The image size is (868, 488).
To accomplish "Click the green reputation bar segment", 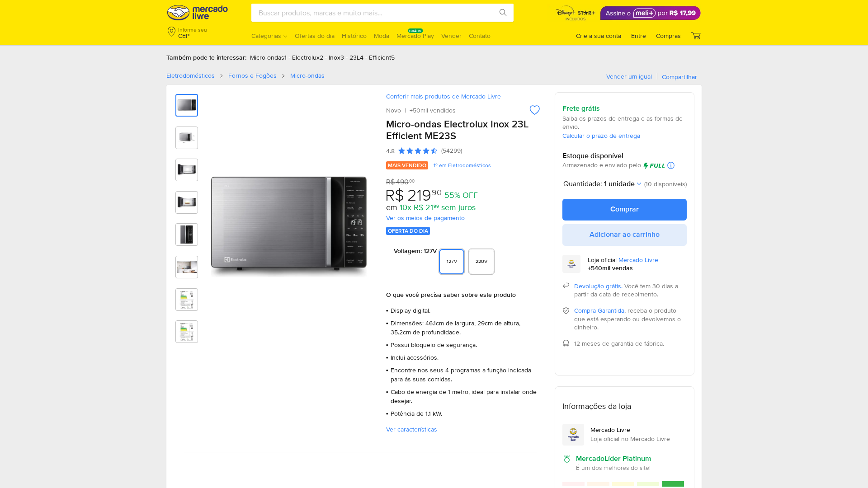I will 673,484.
